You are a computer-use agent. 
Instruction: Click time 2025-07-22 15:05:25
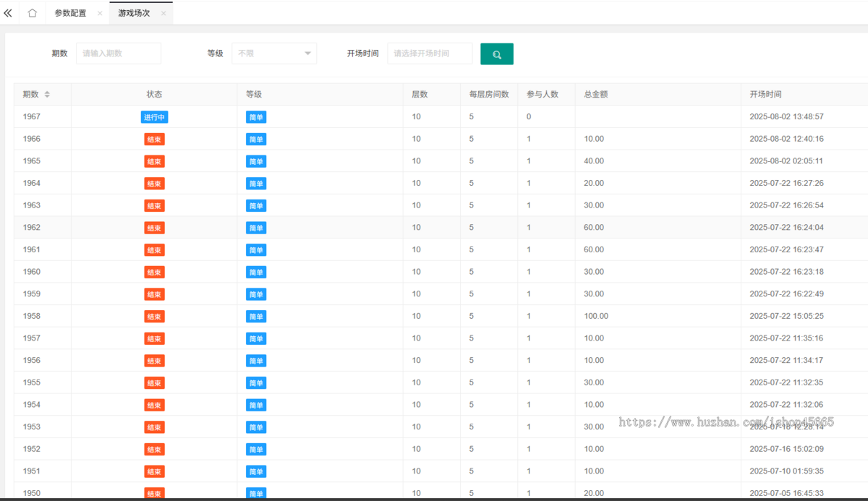point(786,316)
